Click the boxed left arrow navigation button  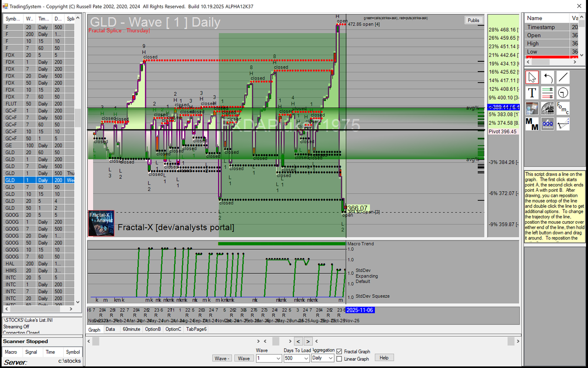click(298, 341)
